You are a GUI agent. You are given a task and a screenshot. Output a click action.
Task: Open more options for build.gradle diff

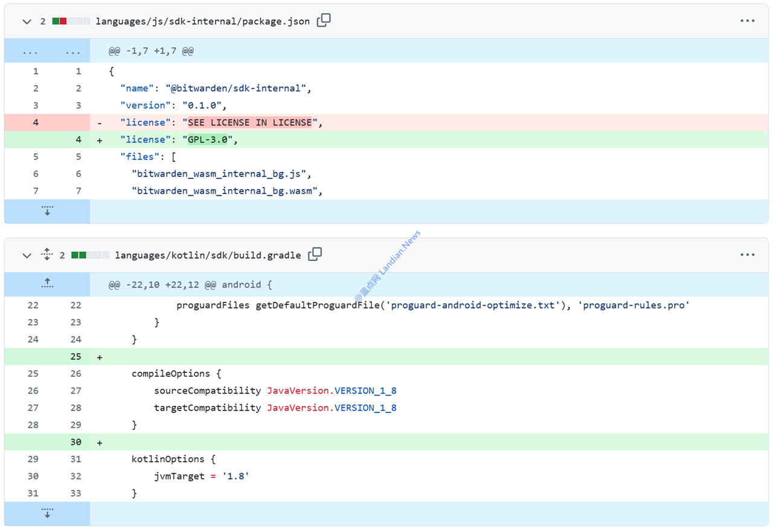[x=747, y=255]
